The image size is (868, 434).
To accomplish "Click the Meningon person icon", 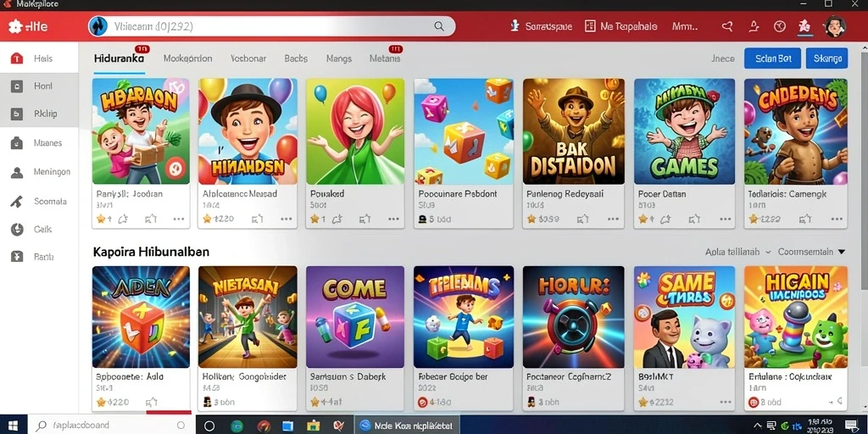I will pyautogui.click(x=17, y=172).
